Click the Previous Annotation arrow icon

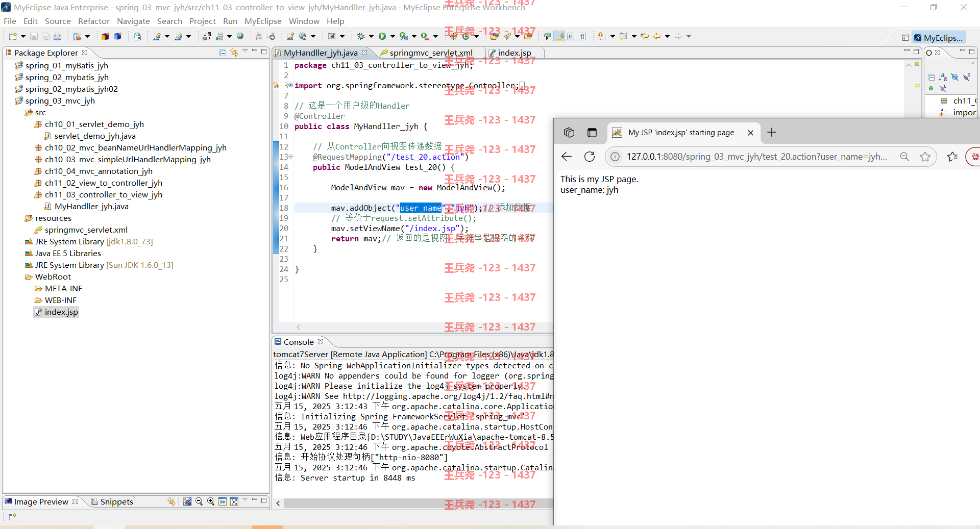(623, 36)
